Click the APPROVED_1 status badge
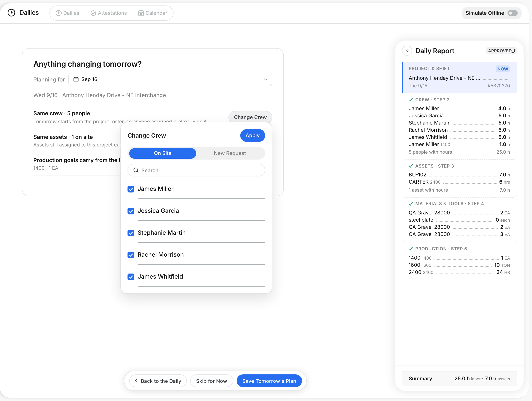Image resolution: width=532 pixels, height=401 pixels. tap(501, 51)
